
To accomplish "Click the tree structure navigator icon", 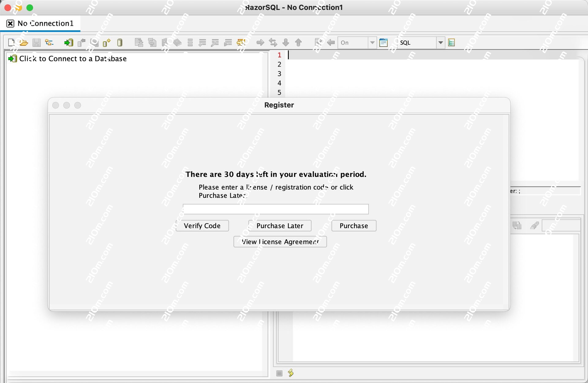I will coord(49,43).
